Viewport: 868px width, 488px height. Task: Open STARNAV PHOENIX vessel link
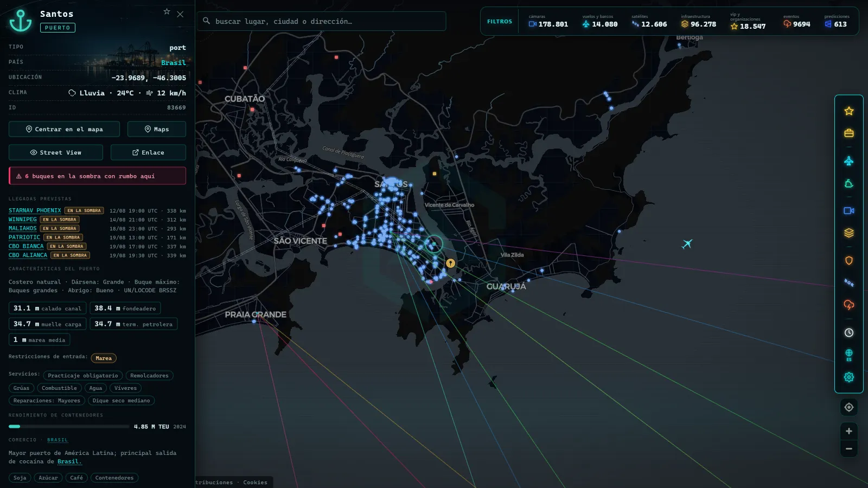click(x=35, y=210)
